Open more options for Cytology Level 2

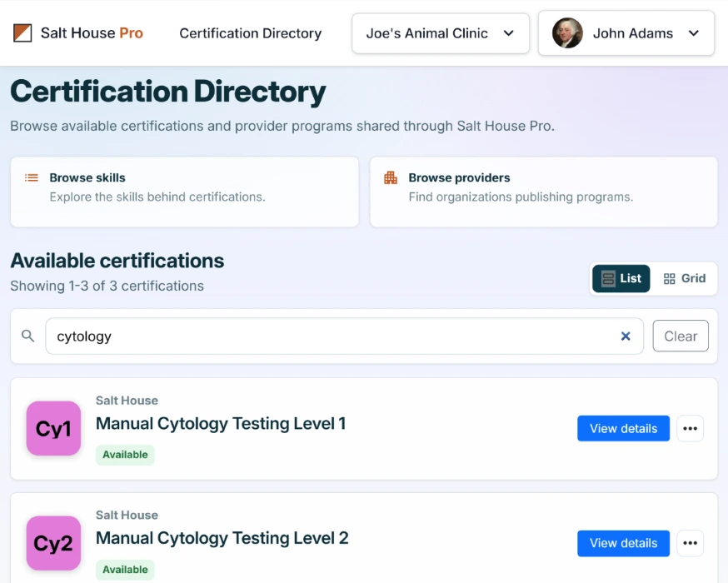(690, 543)
